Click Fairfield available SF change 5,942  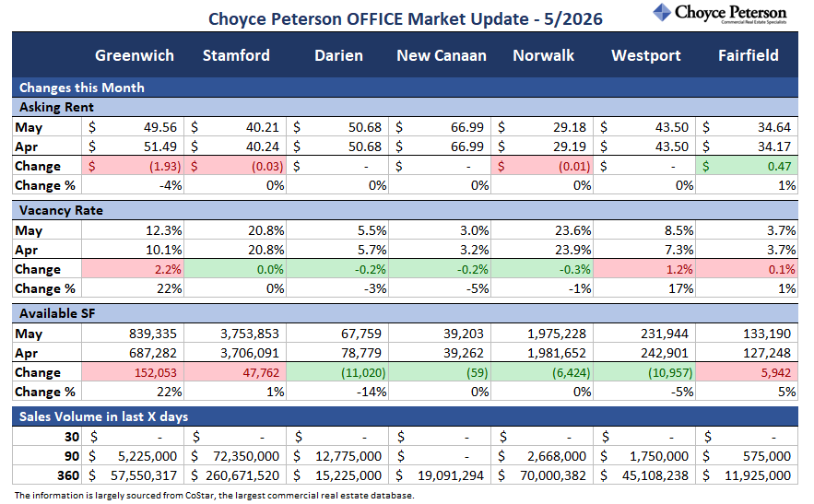click(x=776, y=373)
